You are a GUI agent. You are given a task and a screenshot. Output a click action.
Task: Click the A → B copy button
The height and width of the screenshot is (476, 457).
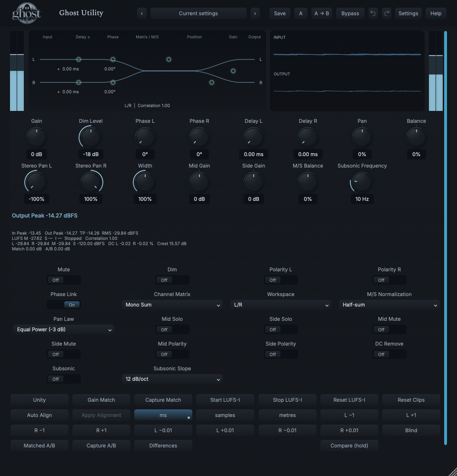(322, 13)
